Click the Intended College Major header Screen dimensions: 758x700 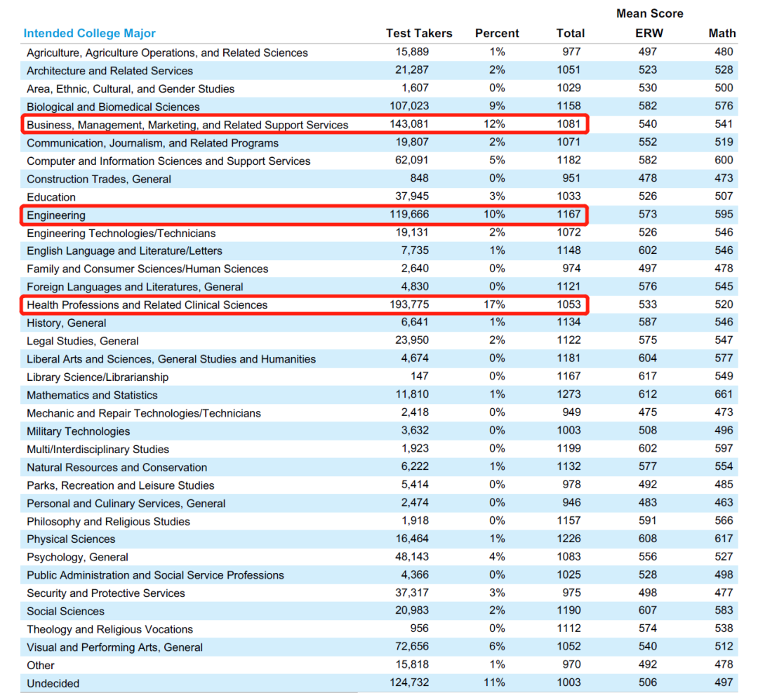90,33
